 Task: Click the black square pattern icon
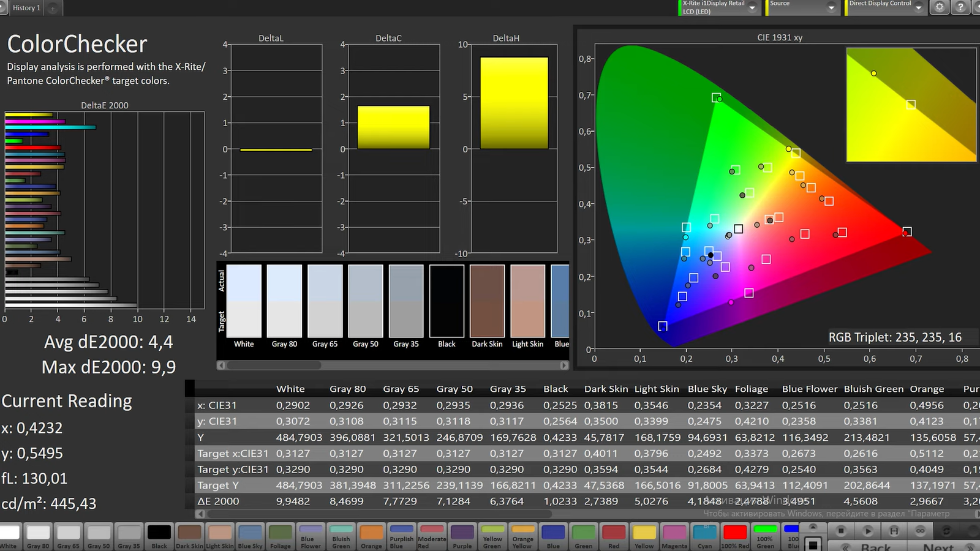point(813,544)
